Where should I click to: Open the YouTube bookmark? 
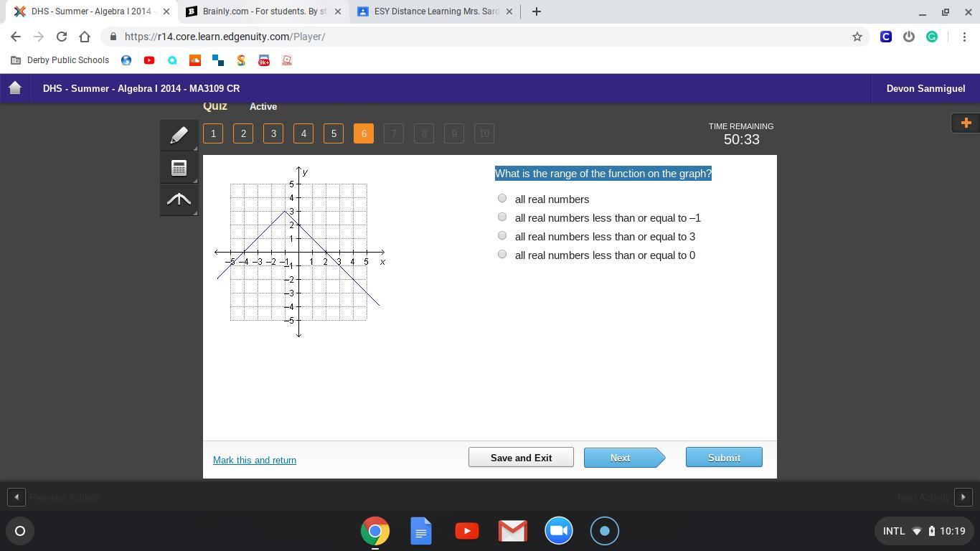pyautogui.click(x=149, y=60)
